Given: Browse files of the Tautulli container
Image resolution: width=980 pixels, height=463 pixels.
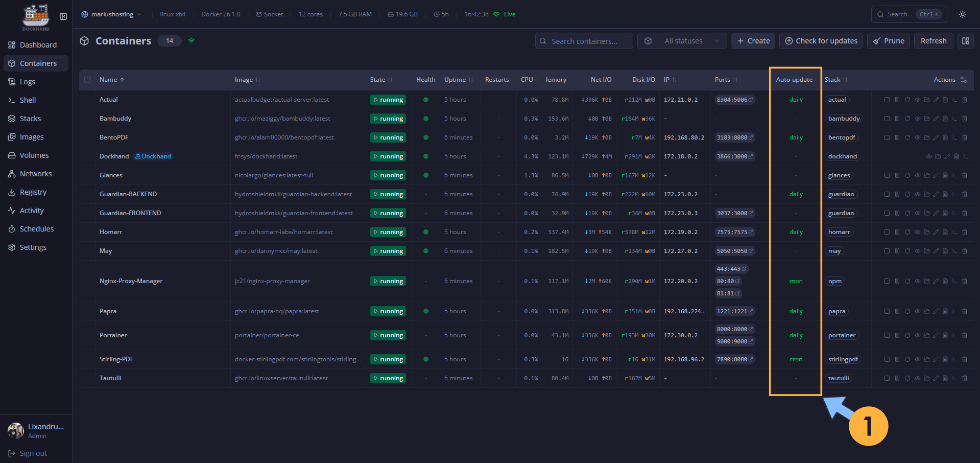Looking at the screenshot, I should click(x=927, y=378).
